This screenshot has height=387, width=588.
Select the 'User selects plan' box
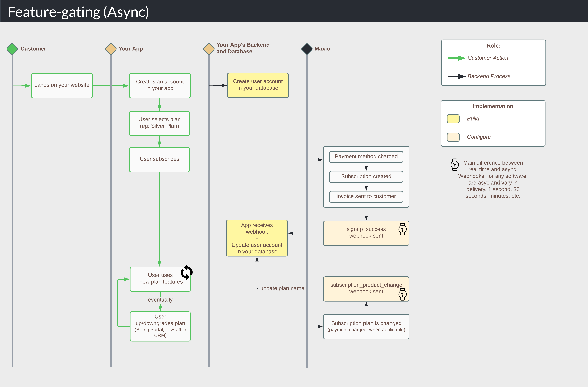coord(159,123)
